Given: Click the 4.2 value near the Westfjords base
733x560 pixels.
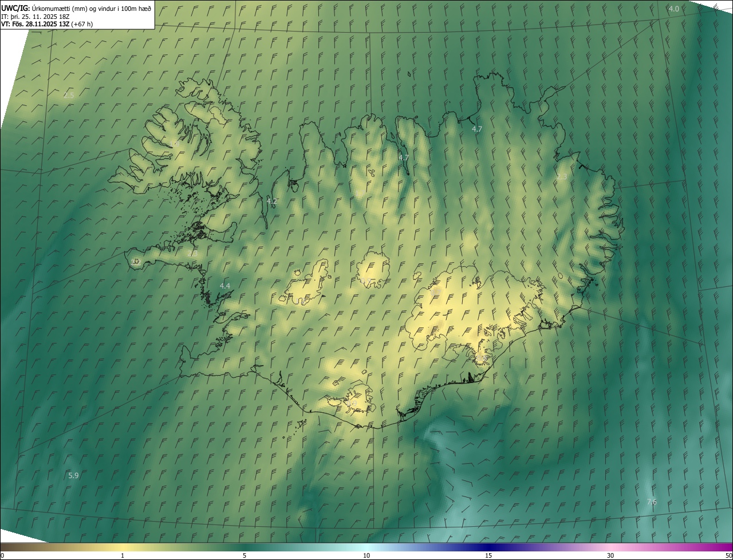Looking at the screenshot, I should click(272, 201).
